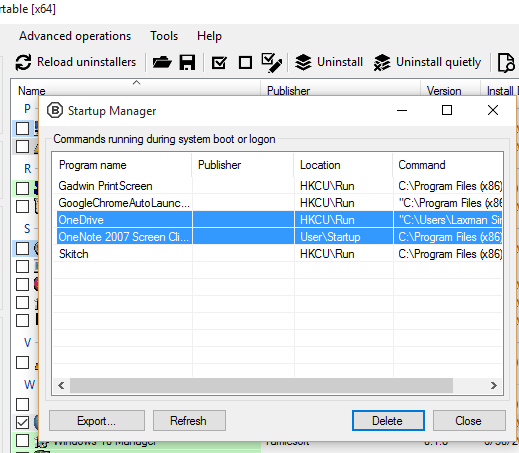Click the deselect all empty-box icon
Image resolution: width=519 pixels, height=453 pixels.
245,62
